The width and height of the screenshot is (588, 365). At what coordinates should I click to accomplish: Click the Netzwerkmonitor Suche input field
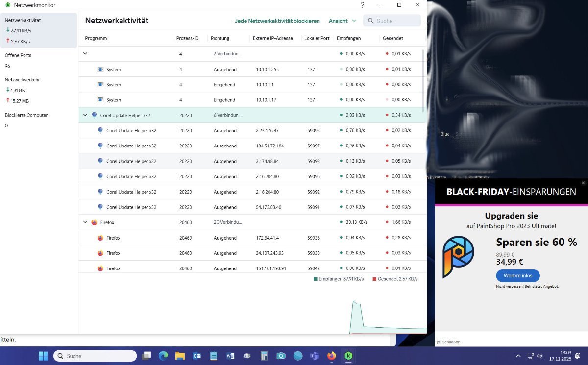392,21
